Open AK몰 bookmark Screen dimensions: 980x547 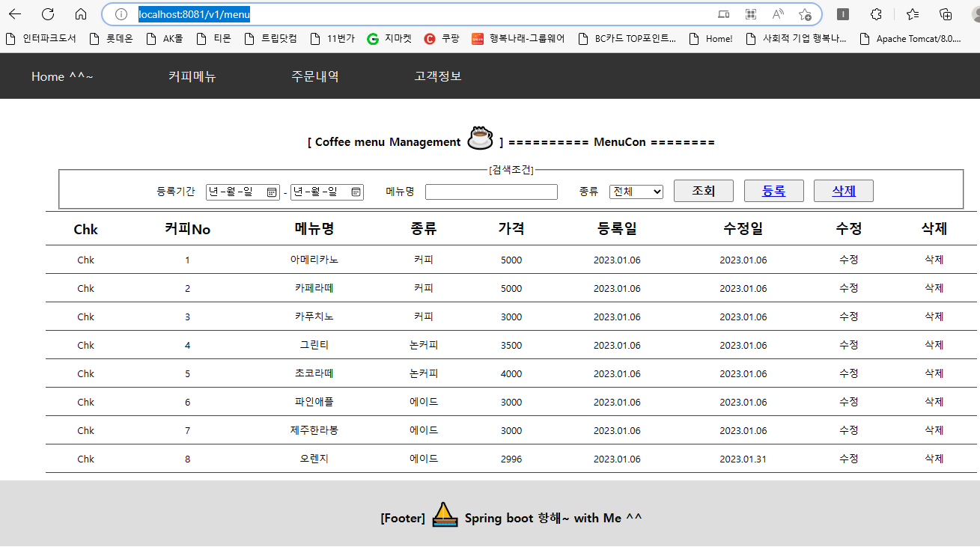click(164, 39)
